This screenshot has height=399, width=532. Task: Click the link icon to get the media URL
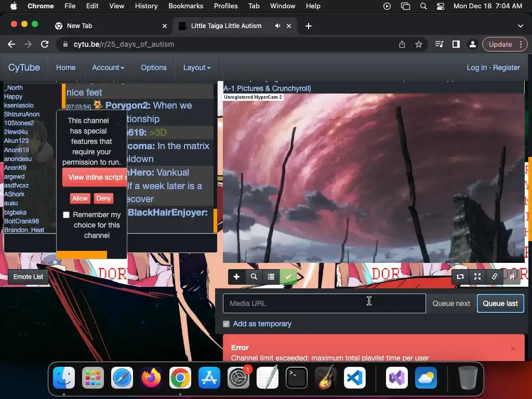495,277
